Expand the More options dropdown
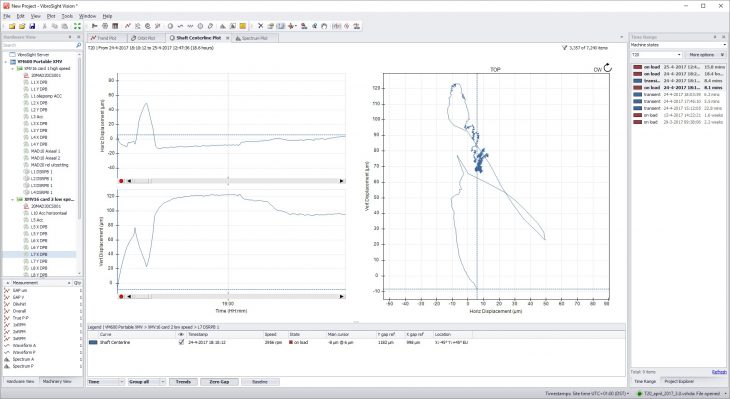Screen dimensions: 730x399 click(705, 54)
